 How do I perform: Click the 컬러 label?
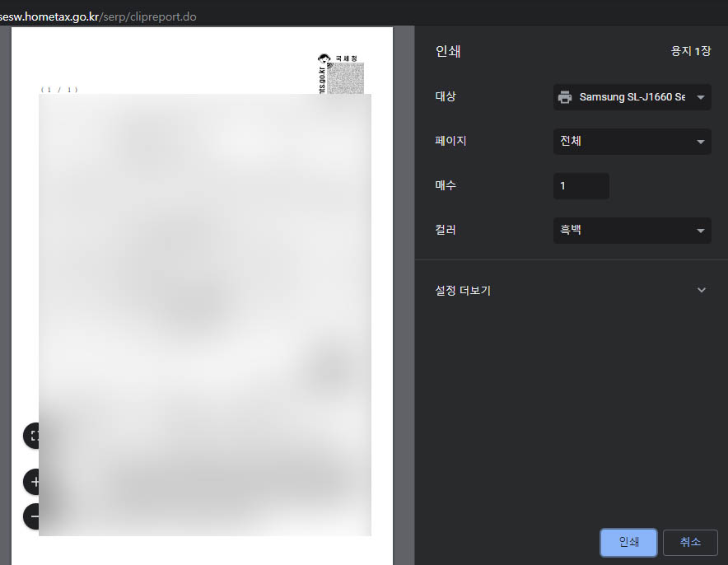point(446,230)
